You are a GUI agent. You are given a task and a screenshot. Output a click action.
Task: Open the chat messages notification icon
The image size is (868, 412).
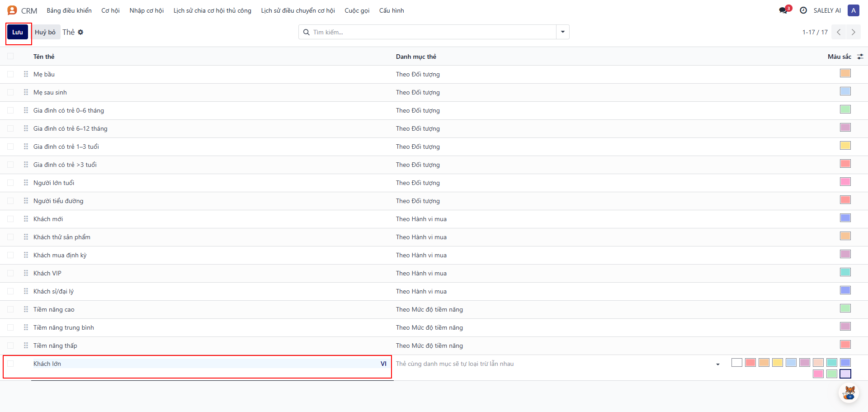click(x=783, y=10)
